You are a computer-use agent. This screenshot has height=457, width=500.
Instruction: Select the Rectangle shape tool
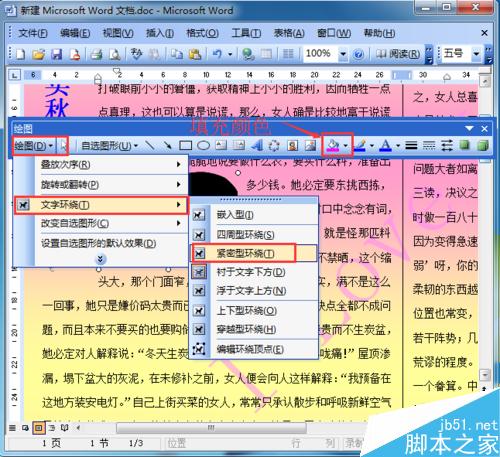[x=185, y=145]
